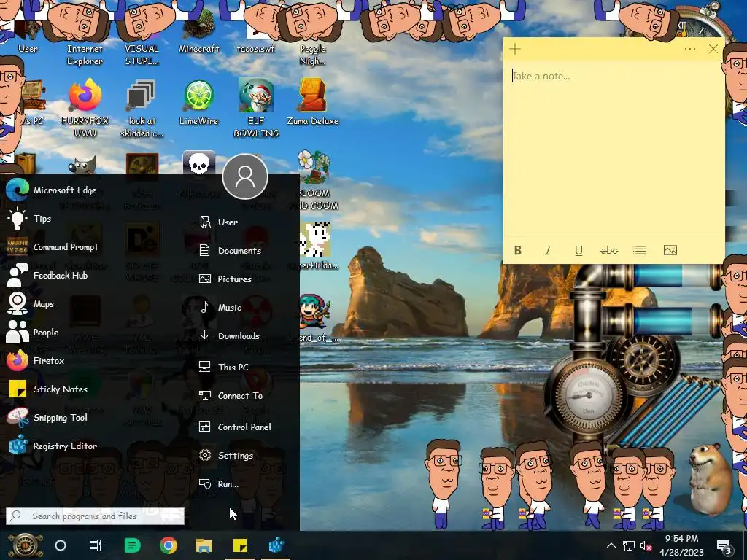Open People app in start menu

pyautogui.click(x=32, y=332)
